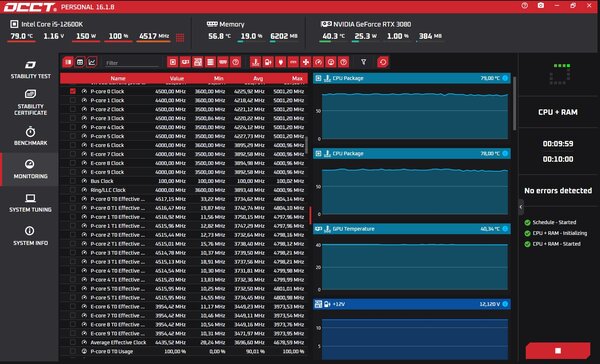This screenshot has width=600, height=364.
Task: Stop the running CPU + RAM test
Action: (558, 351)
